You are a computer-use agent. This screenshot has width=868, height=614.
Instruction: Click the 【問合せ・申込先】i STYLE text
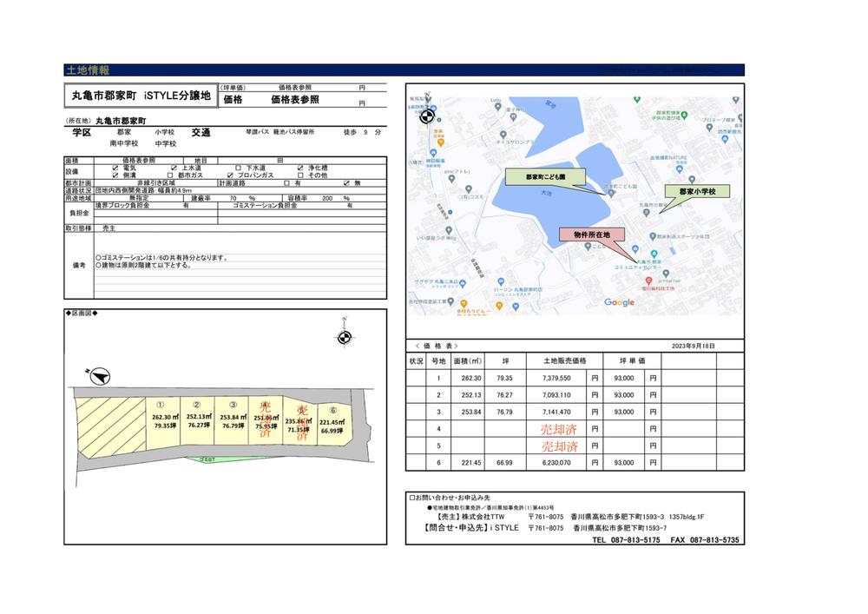(x=470, y=528)
